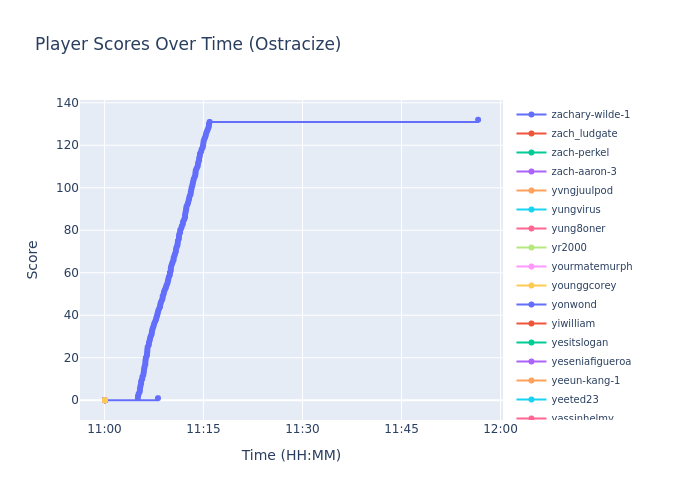700x500 pixels.
Task: Click the zach-aaron-3 purple line marker
Action: (531, 172)
